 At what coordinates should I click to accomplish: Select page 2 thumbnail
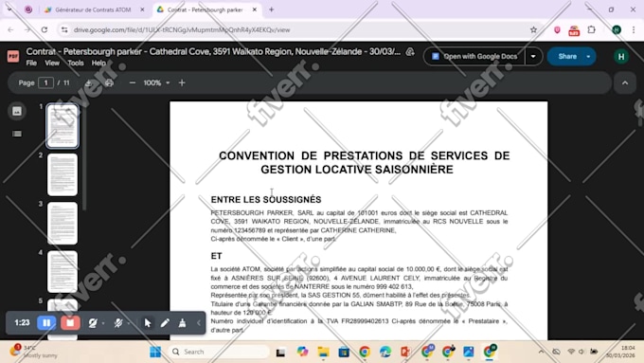point(63,174)
